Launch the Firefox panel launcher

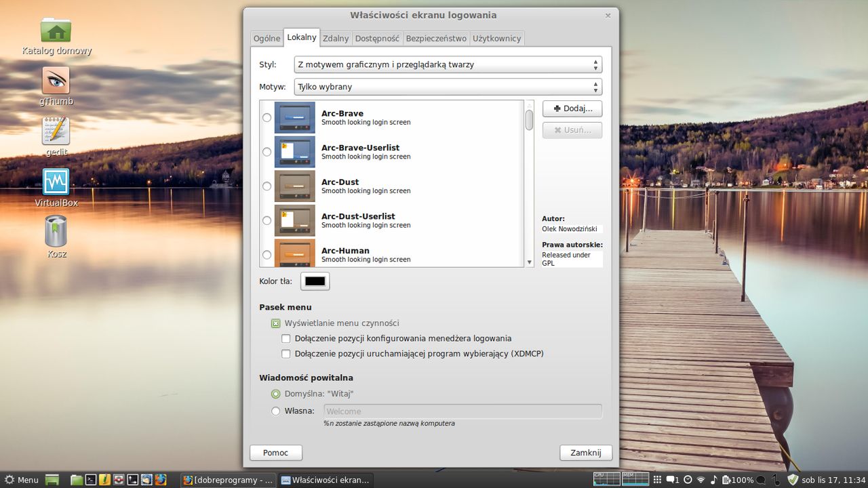(161, 480)
